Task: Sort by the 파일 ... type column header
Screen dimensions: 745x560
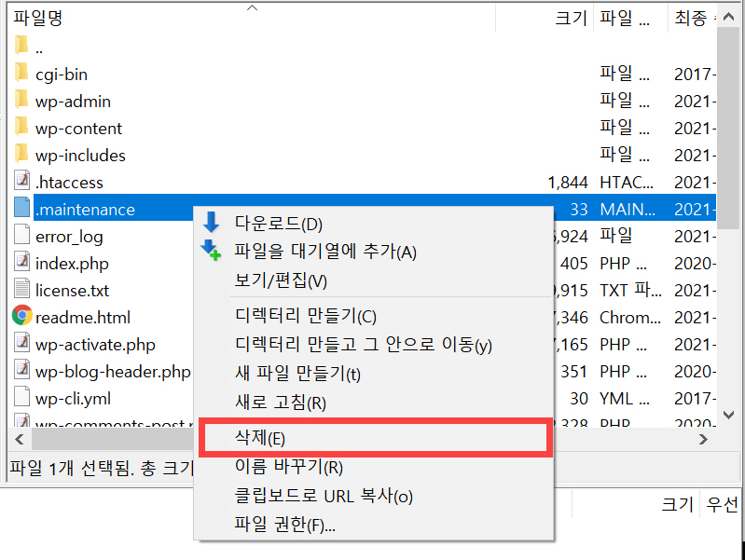Action: (630, 18)
